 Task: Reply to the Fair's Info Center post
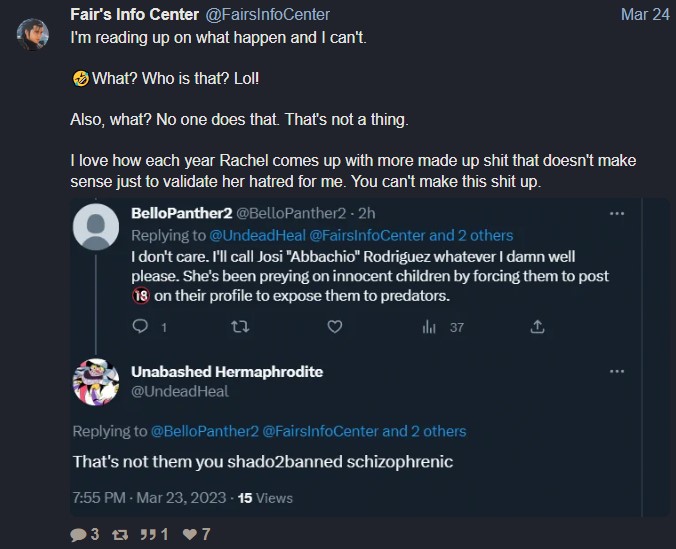tap(79, 535)
